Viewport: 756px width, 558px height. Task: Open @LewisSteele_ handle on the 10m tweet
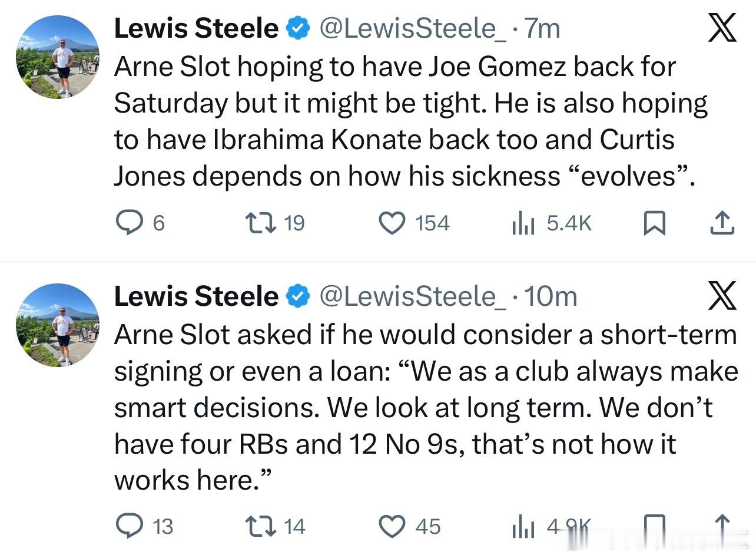point(412,296)
